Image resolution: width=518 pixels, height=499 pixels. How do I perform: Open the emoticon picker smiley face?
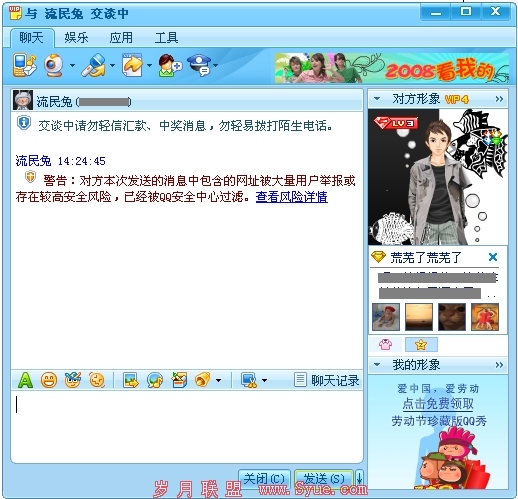(49, 380)
